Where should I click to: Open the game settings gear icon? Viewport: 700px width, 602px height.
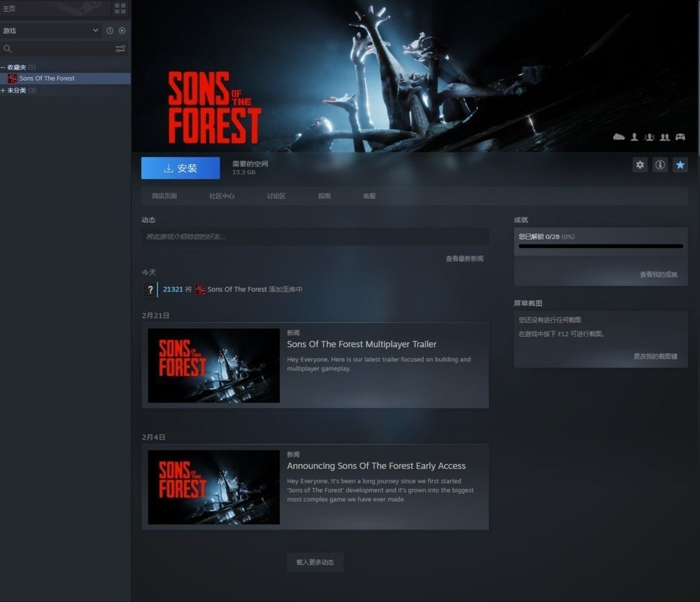point(640,165)
